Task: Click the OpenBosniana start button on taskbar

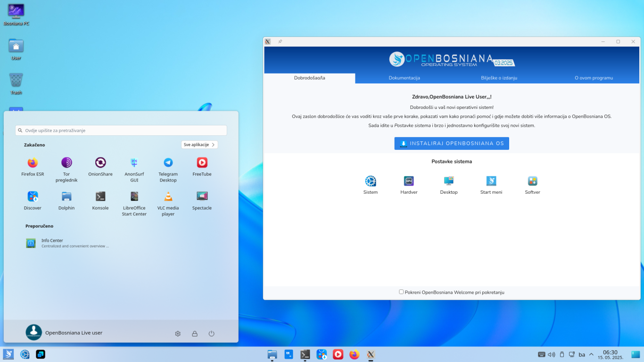Action: tap(8, 354)
